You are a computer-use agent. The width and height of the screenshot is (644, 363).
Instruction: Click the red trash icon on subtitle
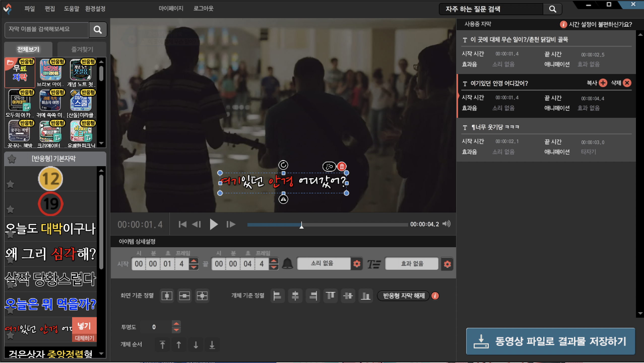point(342,166)
